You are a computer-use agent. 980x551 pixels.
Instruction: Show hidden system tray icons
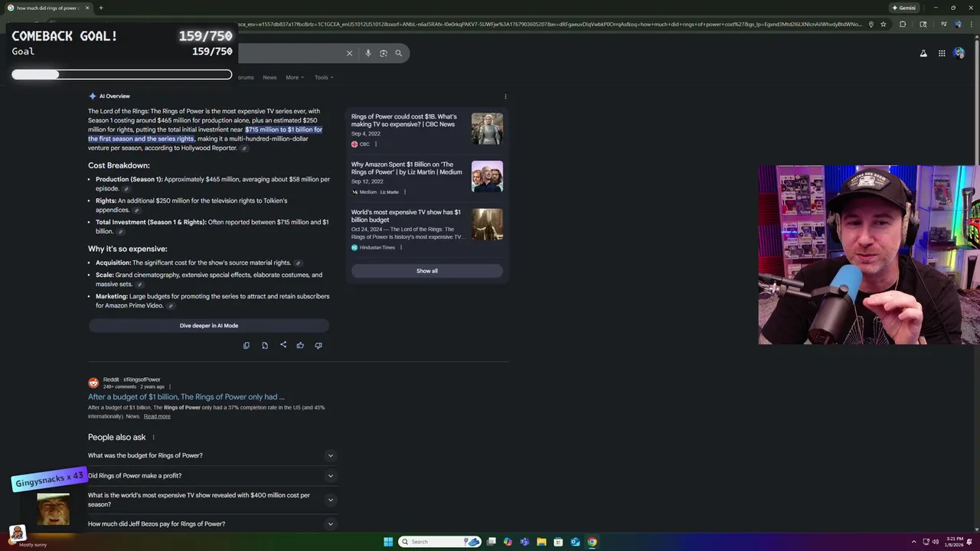[x=913, y=542]
